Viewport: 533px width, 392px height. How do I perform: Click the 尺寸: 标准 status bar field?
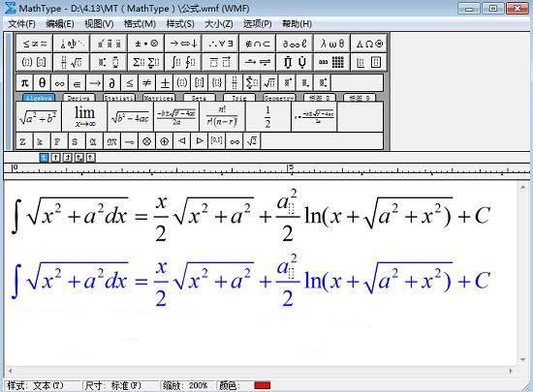point(121,386)
